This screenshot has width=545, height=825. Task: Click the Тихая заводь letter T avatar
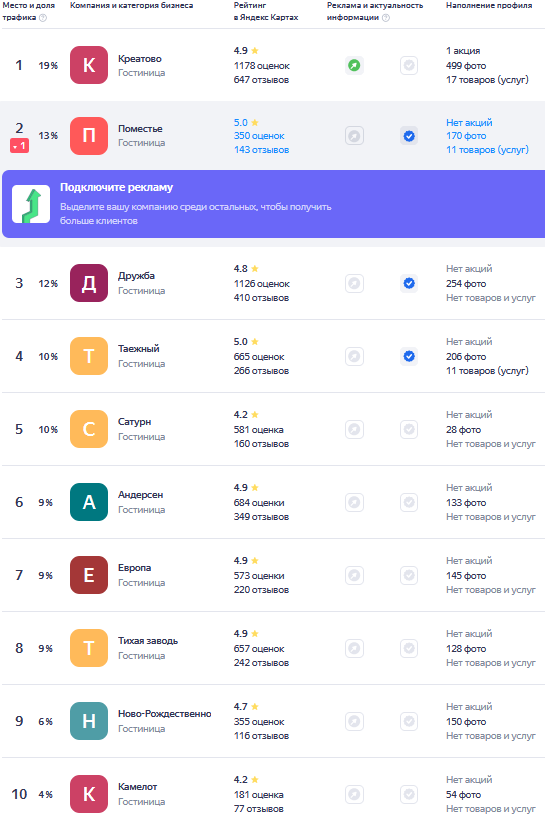[89, 648]
